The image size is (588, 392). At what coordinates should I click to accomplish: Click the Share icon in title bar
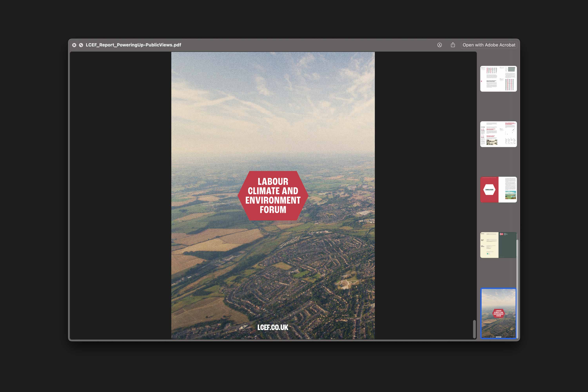453,45
